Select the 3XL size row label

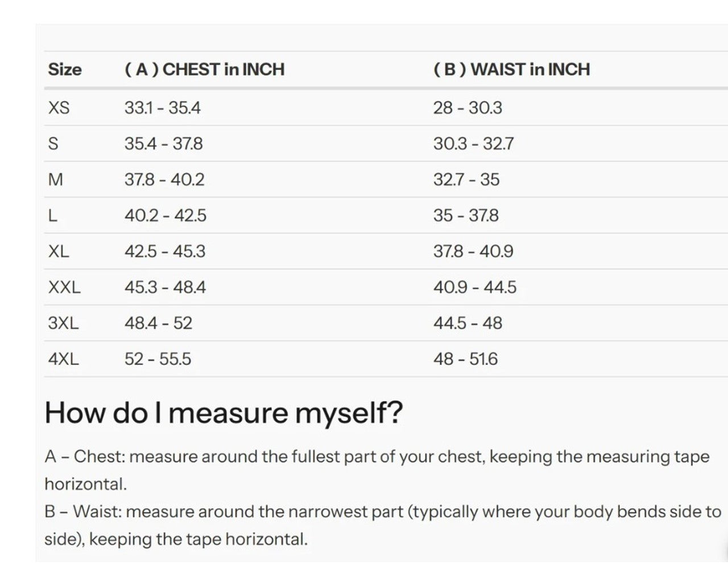[63, 323]
